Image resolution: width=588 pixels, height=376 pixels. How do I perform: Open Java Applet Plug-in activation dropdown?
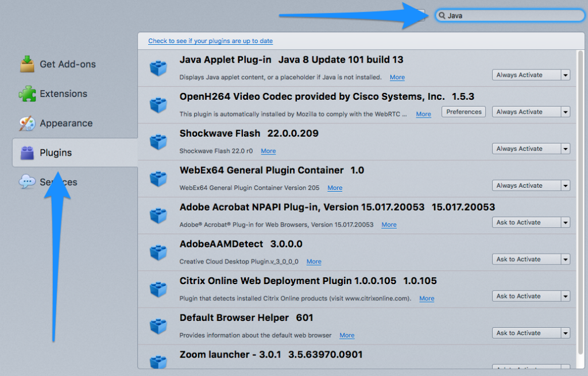coord(531,75)
